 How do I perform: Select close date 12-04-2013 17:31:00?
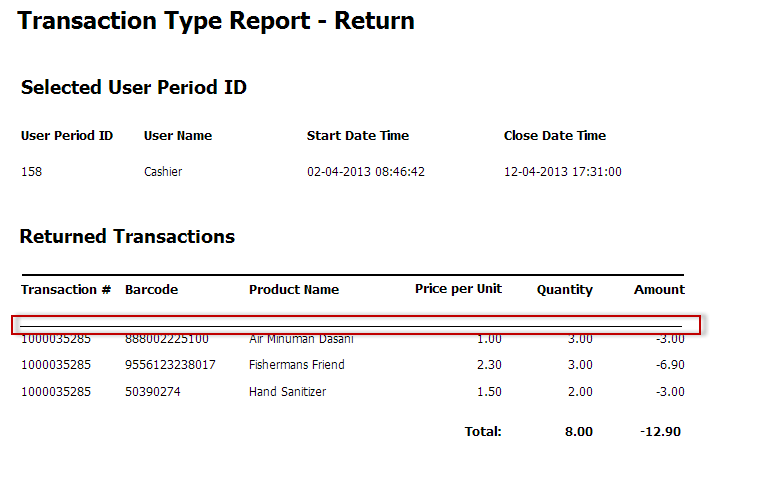tap(563, 172)
